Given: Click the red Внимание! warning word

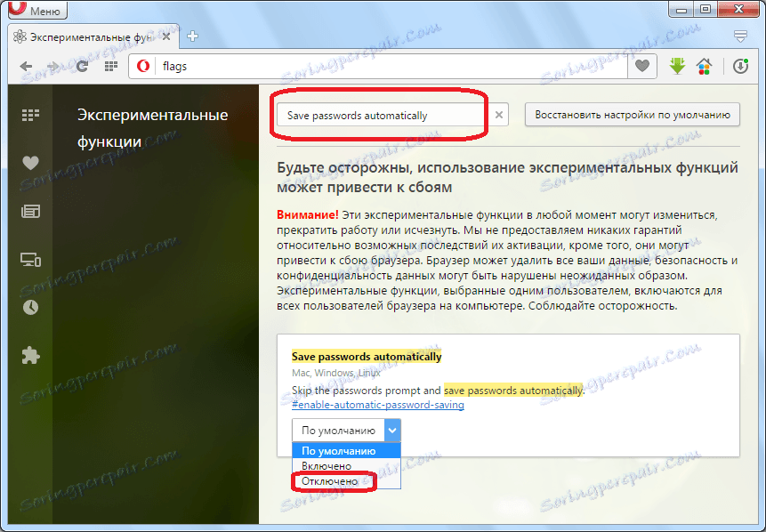Looking at the screenshot, I should coord(307,215).
